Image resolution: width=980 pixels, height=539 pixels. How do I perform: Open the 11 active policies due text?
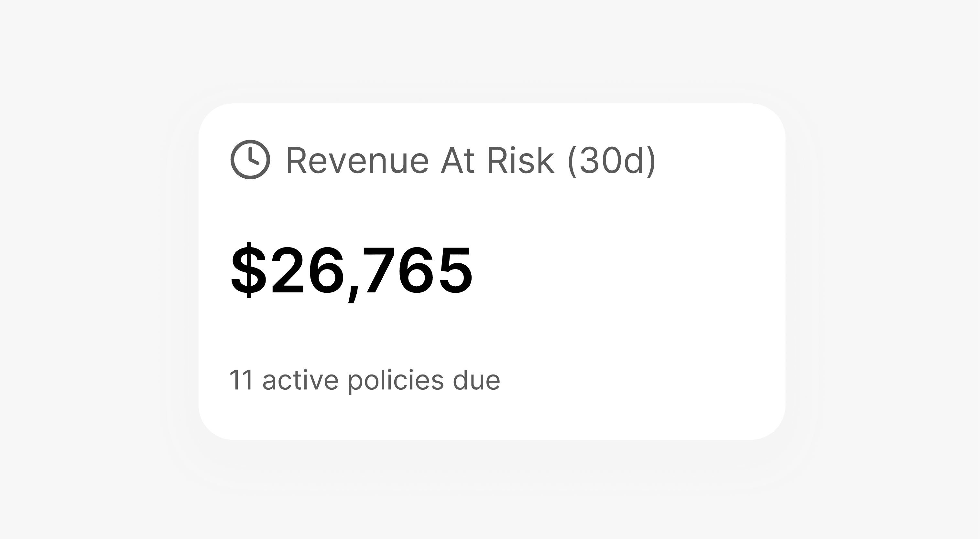pyautogui.click(x=365, y=380)
